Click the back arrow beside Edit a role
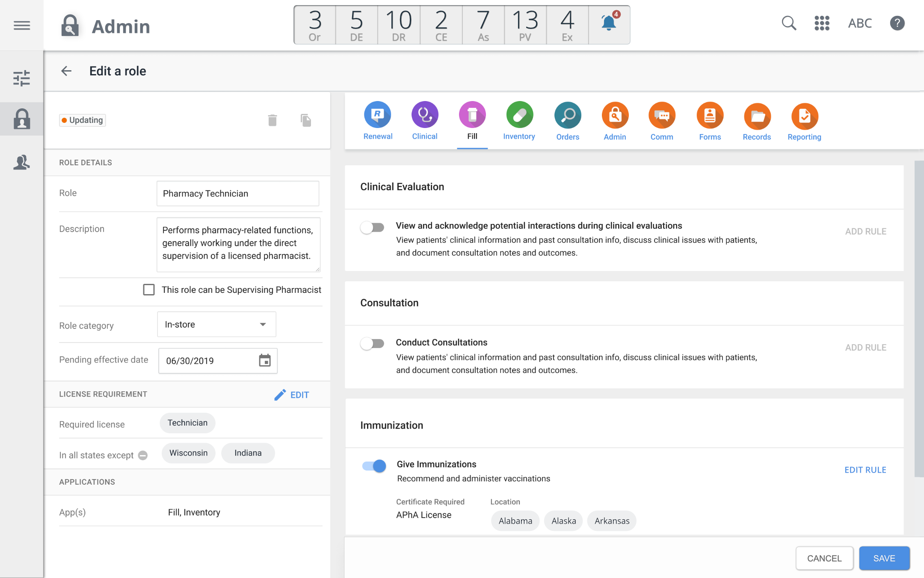This screenshot has width=924, height=578. [x=66, y=71]
